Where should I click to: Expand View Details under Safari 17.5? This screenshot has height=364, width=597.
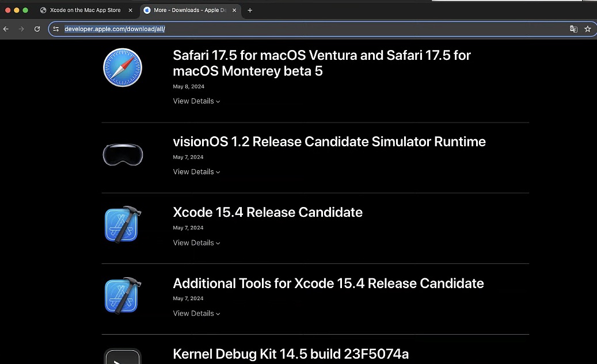click(196, 101)
